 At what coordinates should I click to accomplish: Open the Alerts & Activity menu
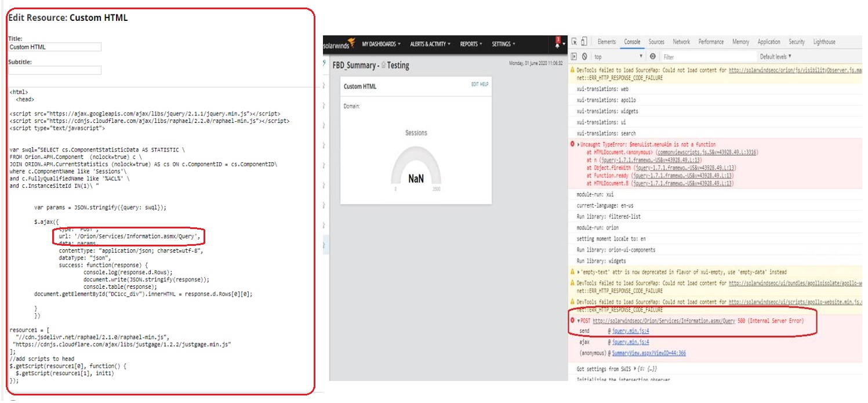pyautogui.click(x=430, y=44)
